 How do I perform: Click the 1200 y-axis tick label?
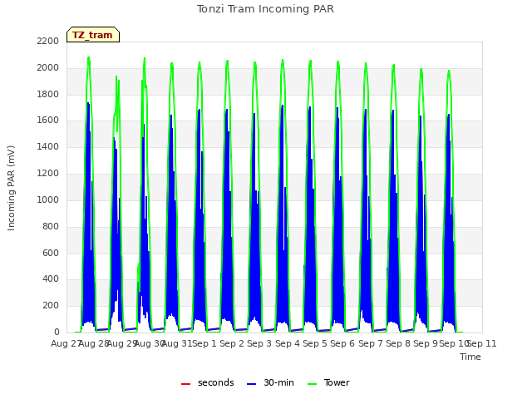[48, 174]
